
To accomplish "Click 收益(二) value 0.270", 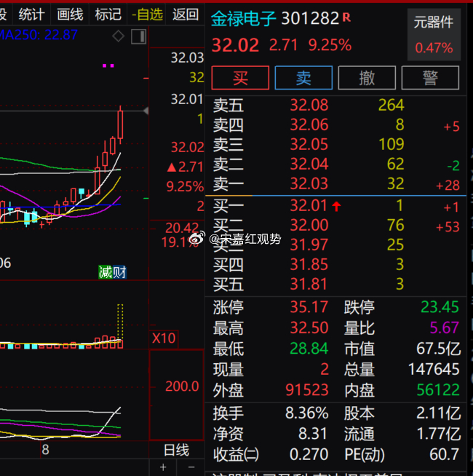I will tap(309, 454).
